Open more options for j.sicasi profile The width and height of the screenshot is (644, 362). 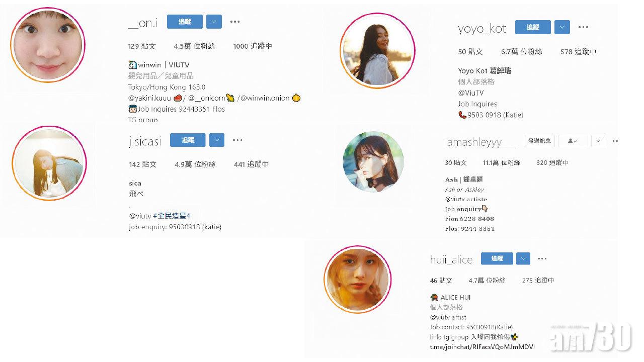tap(237, 140)
